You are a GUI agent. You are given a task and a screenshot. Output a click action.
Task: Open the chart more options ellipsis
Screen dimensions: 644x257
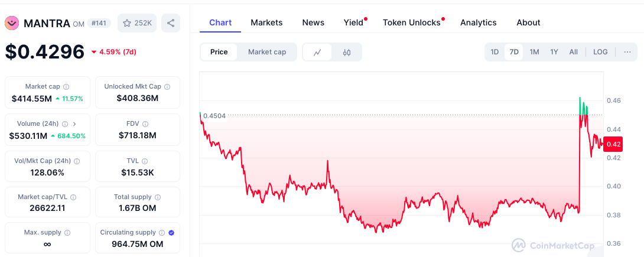click(x=627, y=52)
